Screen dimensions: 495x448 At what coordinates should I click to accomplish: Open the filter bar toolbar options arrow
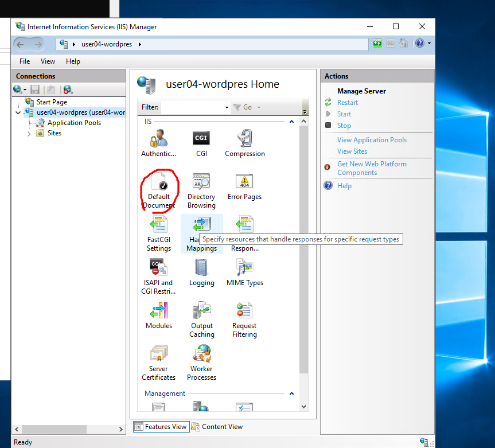[x=305, y=112]
